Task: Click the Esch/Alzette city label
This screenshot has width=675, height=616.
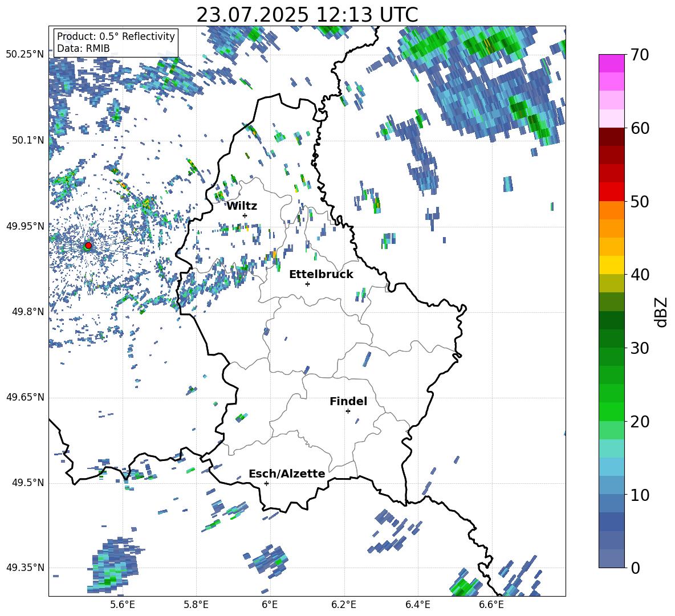Action: [x=287, y=474]
